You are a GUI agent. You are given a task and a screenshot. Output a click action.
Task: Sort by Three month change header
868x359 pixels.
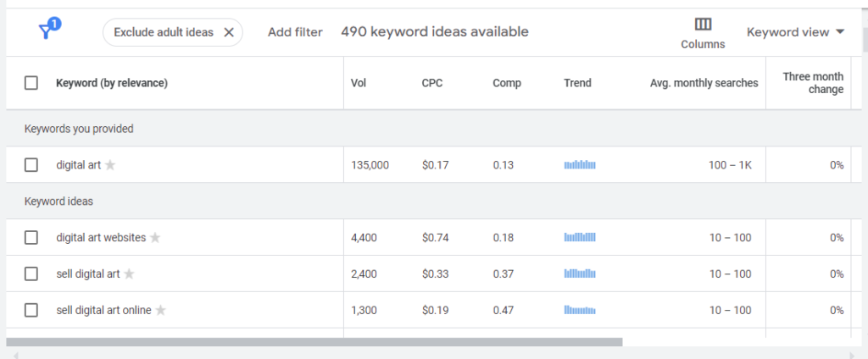pyautogui.click(x=813, y=83)
